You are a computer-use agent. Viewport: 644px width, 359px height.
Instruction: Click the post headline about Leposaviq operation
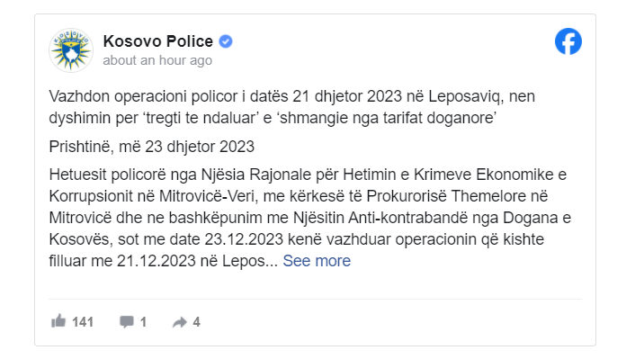click(x=292, y=107)
